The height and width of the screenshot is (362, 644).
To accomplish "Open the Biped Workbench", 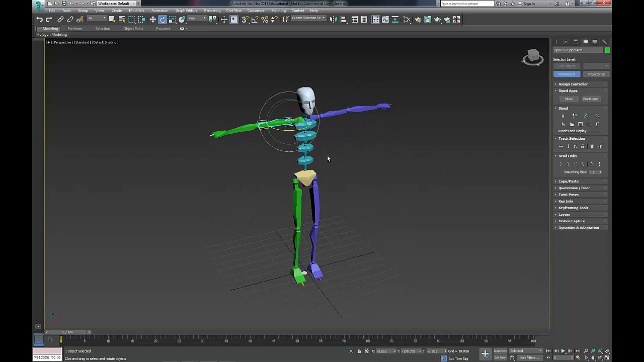I will [591, 99].
